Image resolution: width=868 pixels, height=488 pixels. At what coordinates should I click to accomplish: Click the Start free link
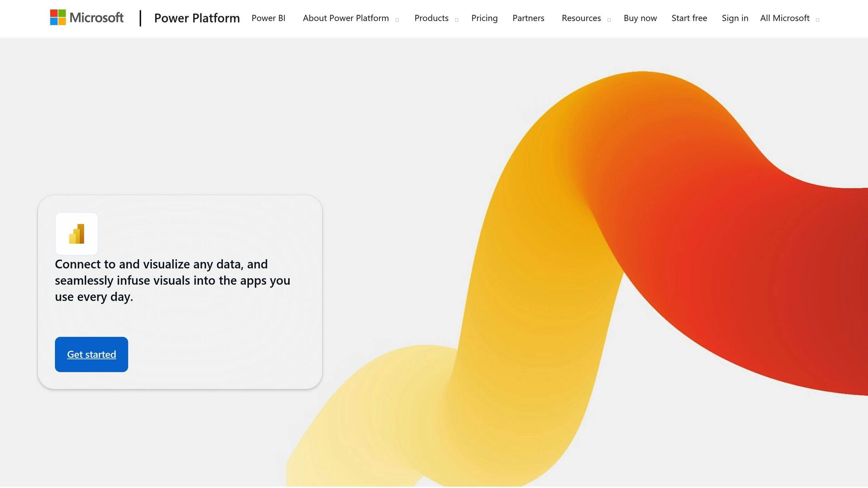[x=689, y=18]
